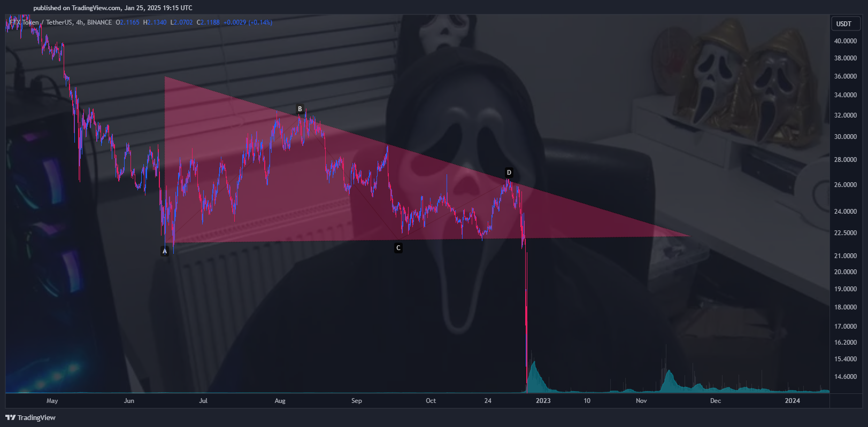
Task: Click the 16.2000 price axis label
Action: pos(846,343)
